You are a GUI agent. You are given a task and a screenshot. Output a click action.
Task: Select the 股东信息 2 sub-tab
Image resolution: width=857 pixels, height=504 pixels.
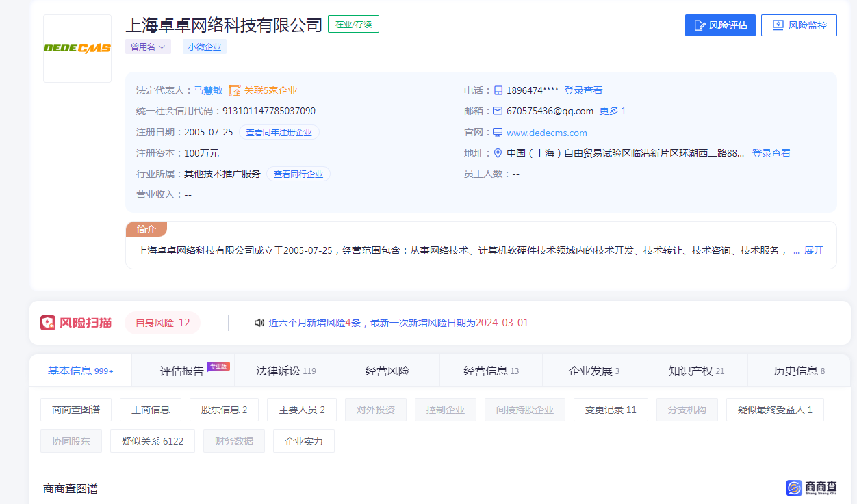(225, 410)
